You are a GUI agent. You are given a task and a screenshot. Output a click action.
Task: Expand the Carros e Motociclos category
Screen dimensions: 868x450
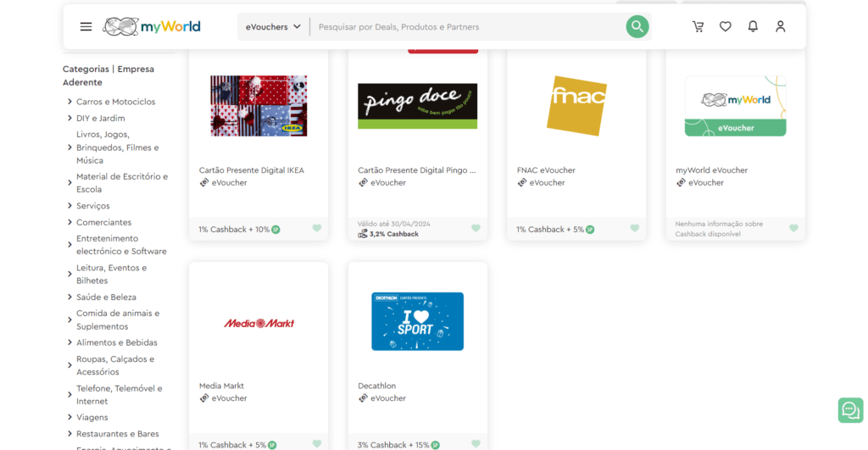click(70, 102)
